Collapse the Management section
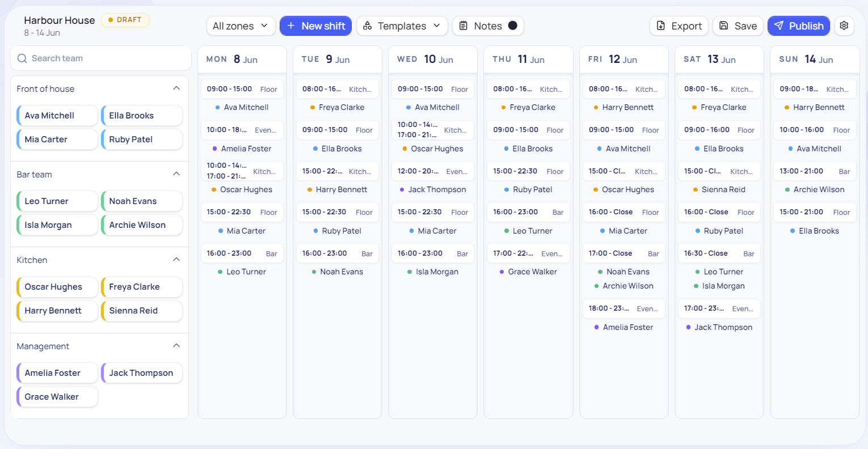868x449 pixels. click(176, 346)
